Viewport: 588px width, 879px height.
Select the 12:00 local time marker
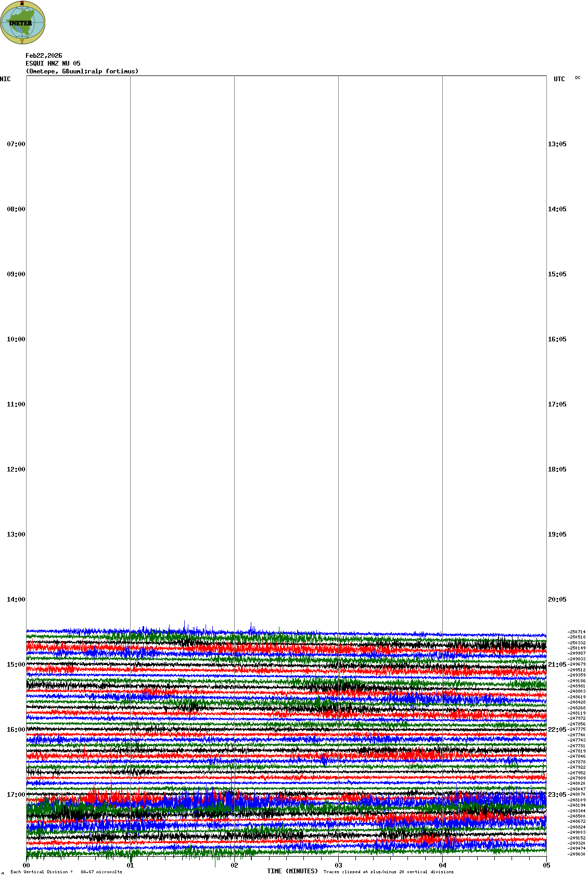pos(16,469)
